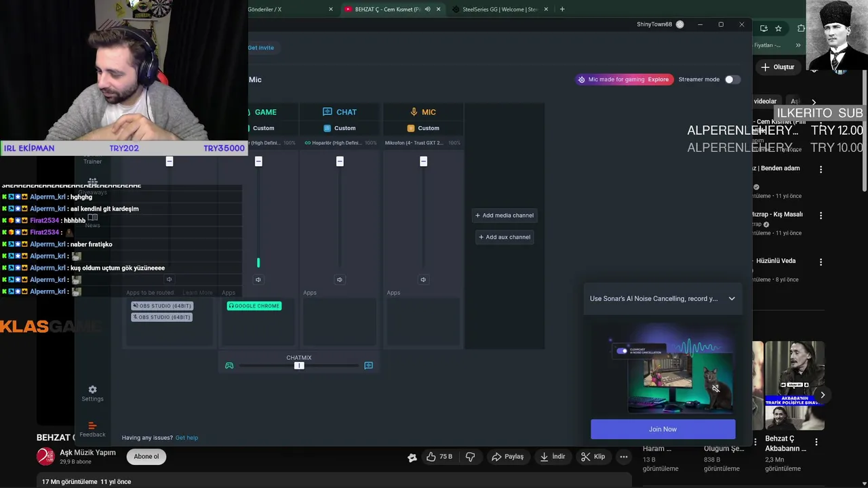The width and height of the screenshot is (868, 488).
Task: Click Chrome bookmark star icon
Action: tap(778, 28)
